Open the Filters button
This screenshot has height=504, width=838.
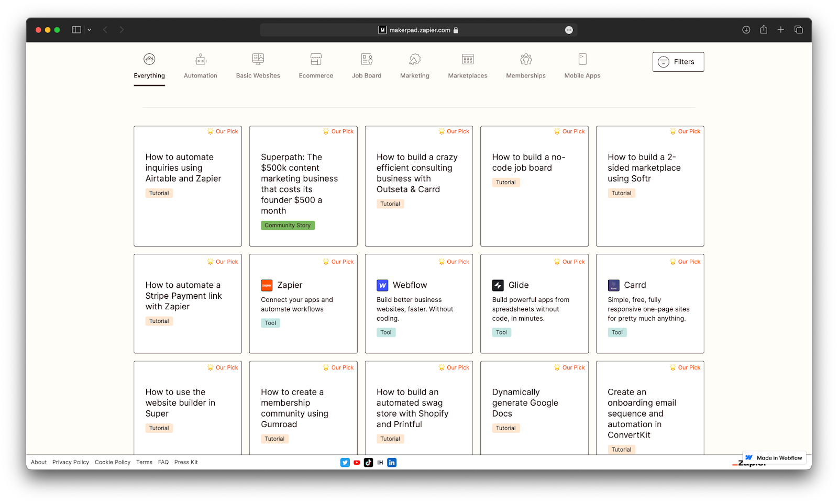pyautogui.click(x=678, y=62)
